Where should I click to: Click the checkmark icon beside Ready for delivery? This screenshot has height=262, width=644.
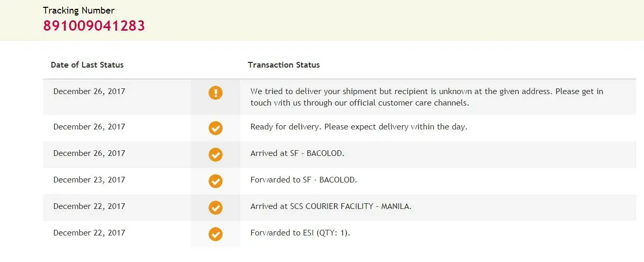click(x=215, y=128)
